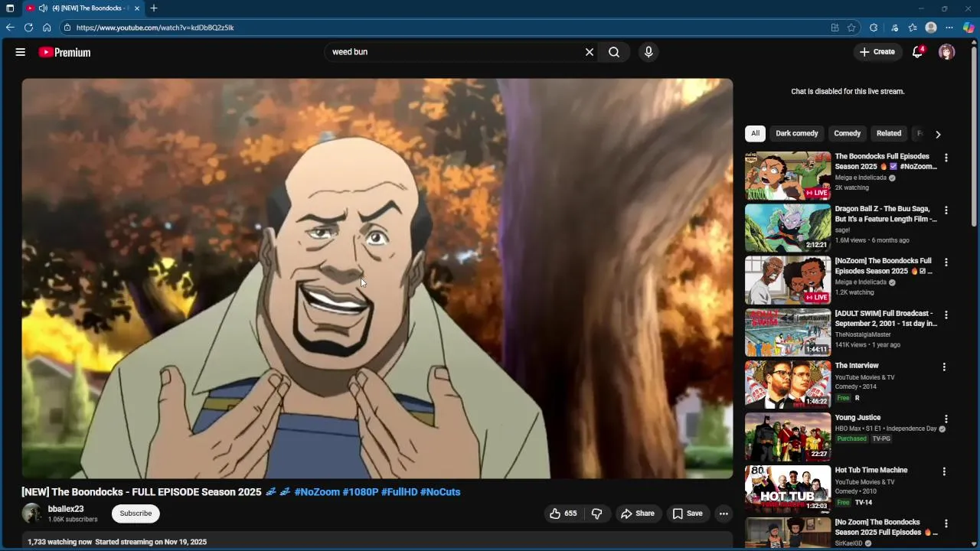Open options for Boondocks Full Episodes Season 2025
This screenshot has width=980, height=551.
click(946, 158)
